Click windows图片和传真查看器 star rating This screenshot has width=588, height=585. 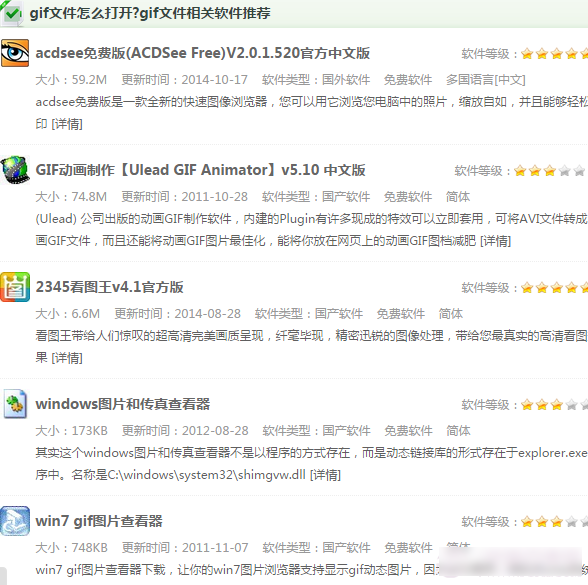pyautogui.click(x=554, y=405)
